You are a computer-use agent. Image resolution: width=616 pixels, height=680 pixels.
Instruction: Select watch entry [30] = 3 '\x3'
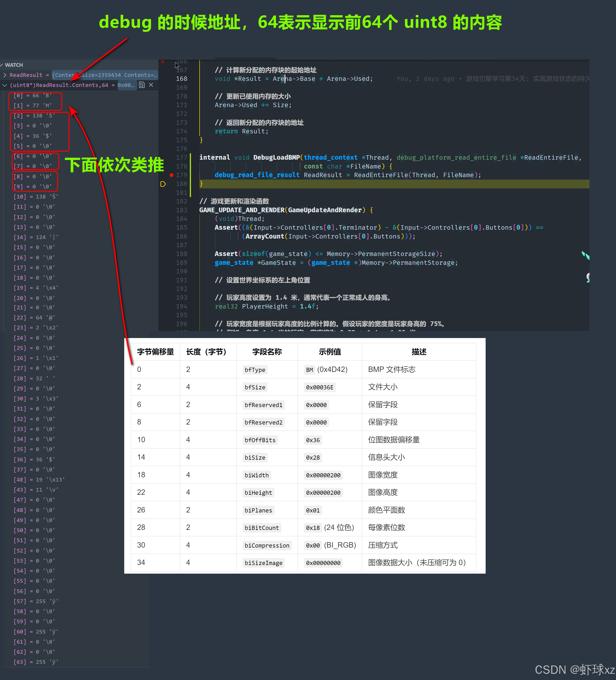36,398
